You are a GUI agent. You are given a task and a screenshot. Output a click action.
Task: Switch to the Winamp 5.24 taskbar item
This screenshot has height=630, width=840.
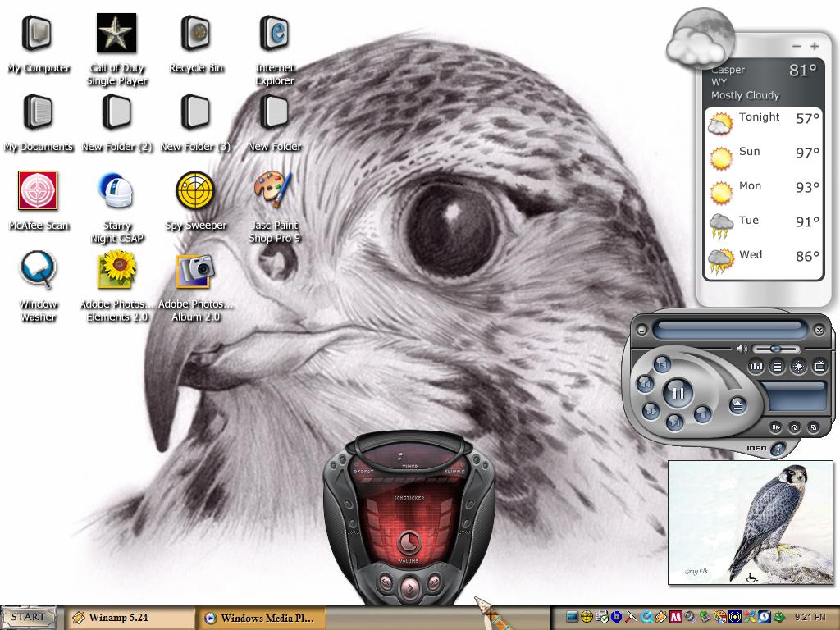pyautogui.click(x=130, y=618)
